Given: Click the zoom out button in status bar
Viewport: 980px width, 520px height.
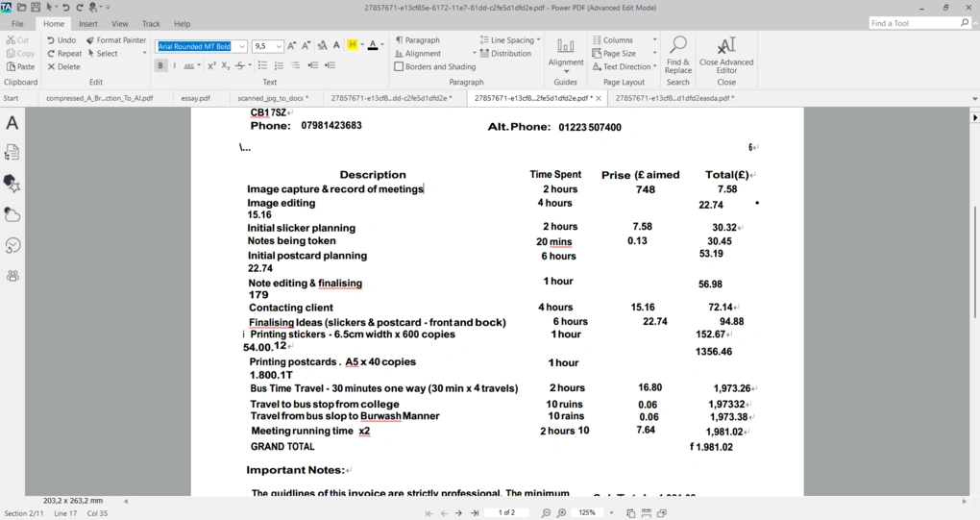Looking at the screenshot, I should tap(547, 512).
